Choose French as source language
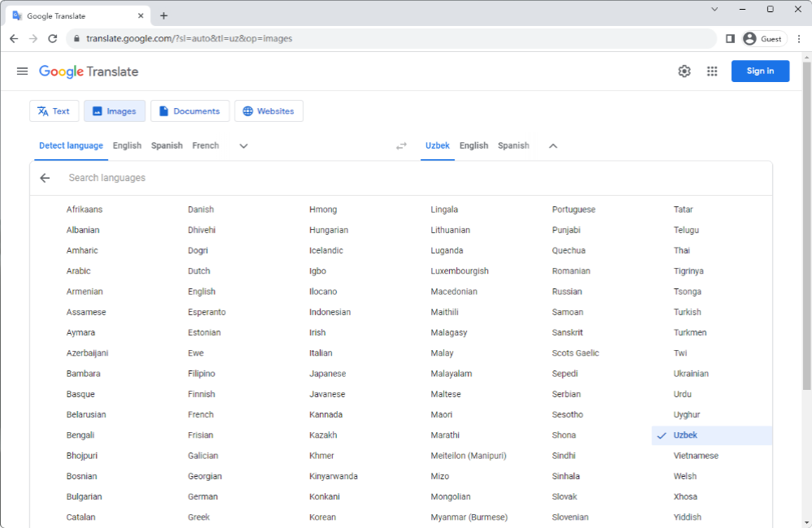 pos(205,145)
